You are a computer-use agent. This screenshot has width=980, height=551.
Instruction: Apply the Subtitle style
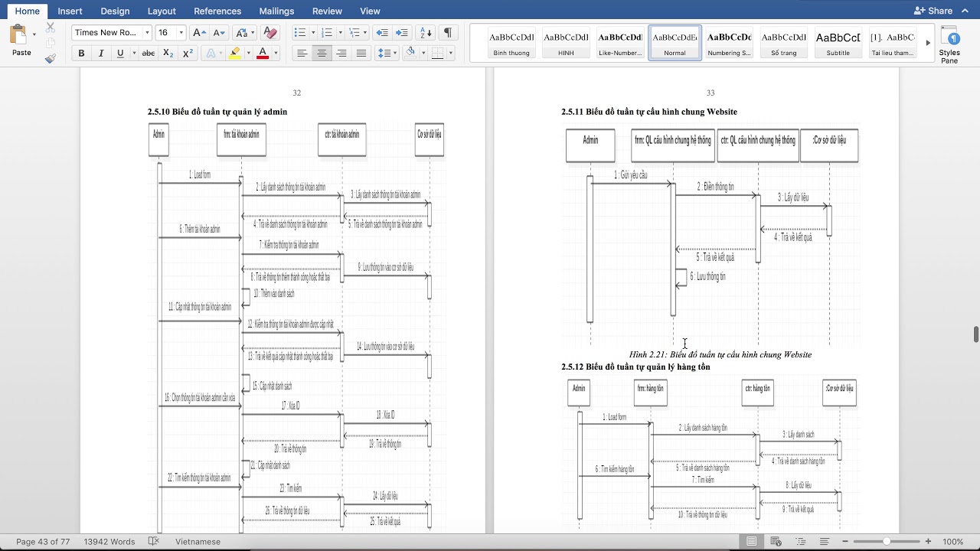point(838,43)
